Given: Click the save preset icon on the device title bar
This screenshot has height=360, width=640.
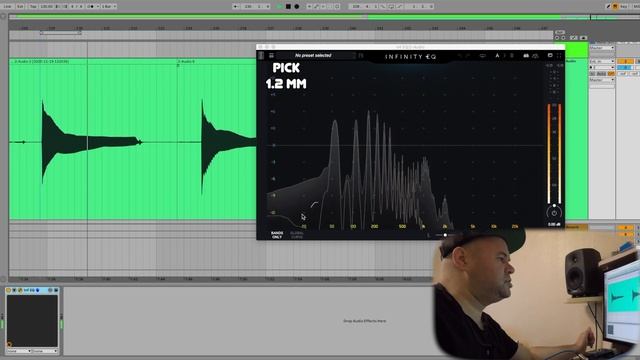Looking at the screenshot, I should (56, 290).
